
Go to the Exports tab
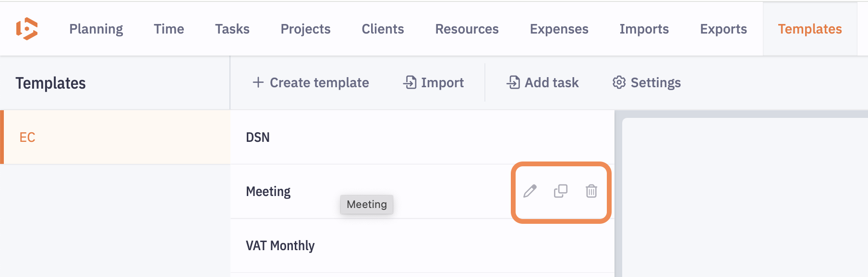tap(723, 29)
